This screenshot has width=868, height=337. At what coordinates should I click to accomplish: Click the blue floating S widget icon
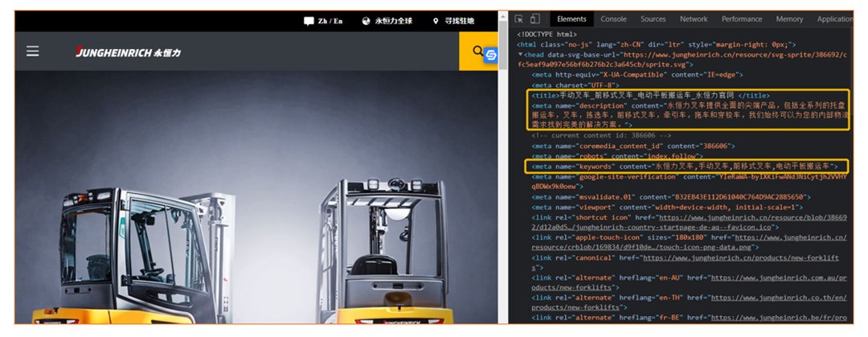point(491,55)
